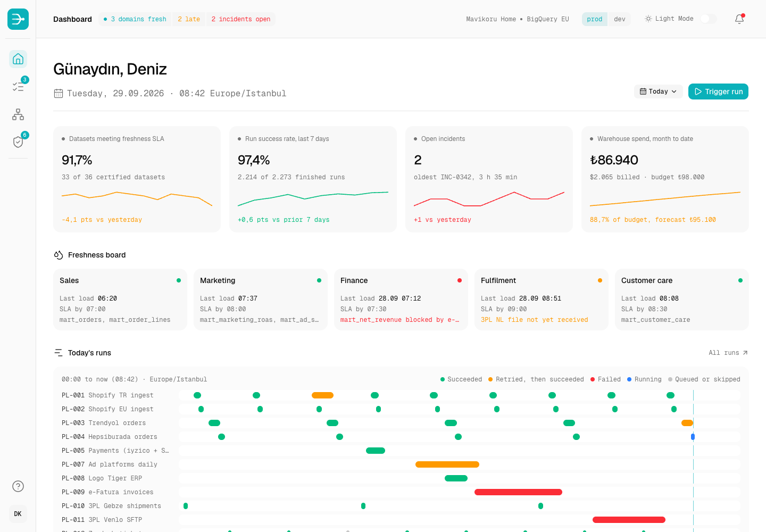Screen dimensions: 766x532
Task: Click 'mart_net_revenue blocked by e-…' text
Action: [x=400, y=320]
